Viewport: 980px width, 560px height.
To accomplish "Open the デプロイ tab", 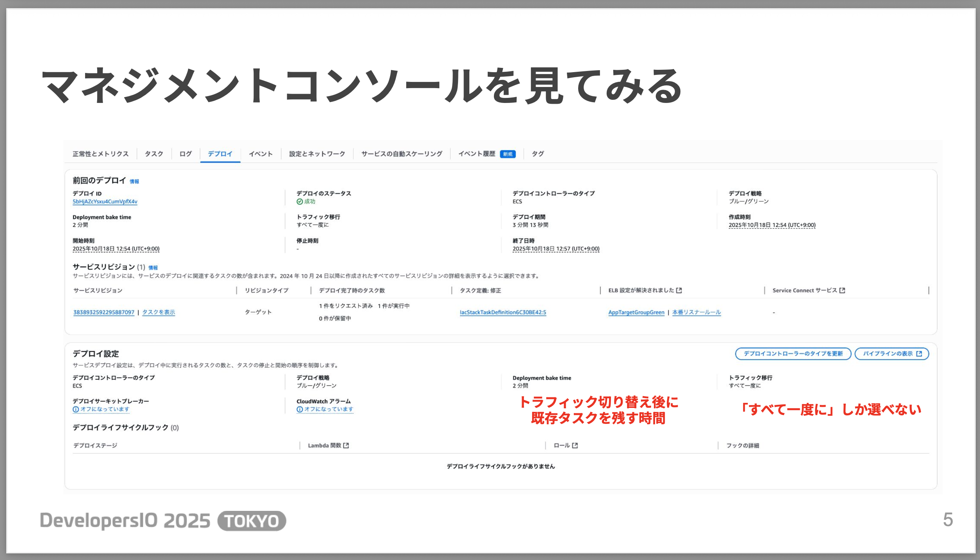I will pos(220,154).
